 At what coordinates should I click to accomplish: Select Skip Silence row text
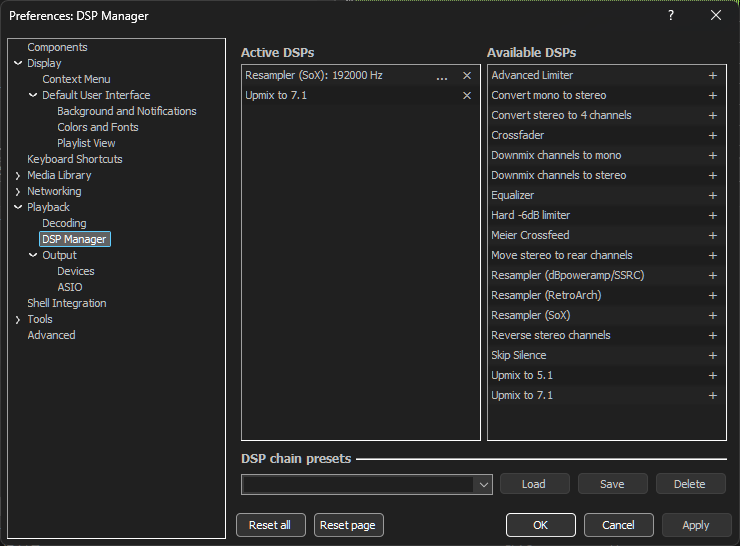[519, 355]
